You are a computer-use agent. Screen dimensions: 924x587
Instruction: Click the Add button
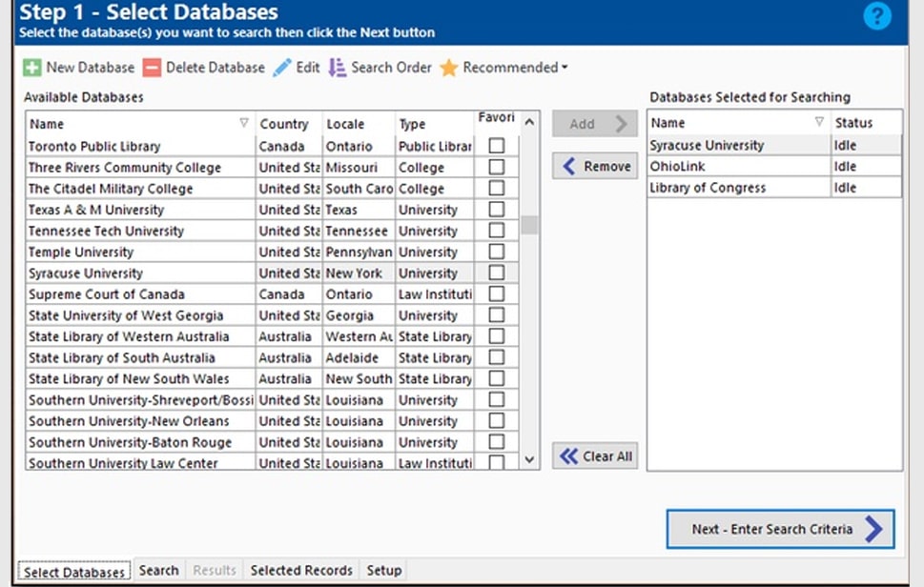[x=595, y=124]
